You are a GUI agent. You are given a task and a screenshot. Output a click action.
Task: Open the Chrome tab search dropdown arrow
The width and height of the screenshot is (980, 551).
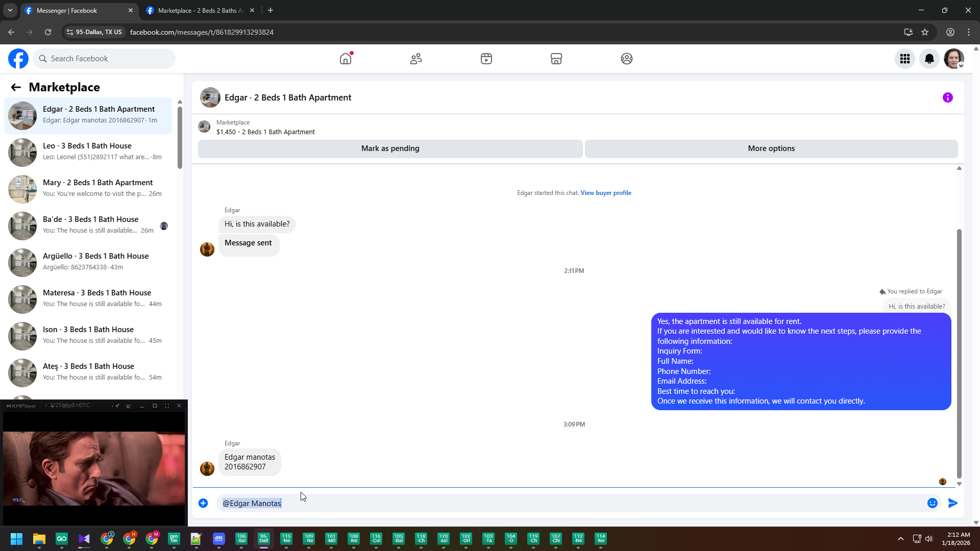tap(10, 10)
